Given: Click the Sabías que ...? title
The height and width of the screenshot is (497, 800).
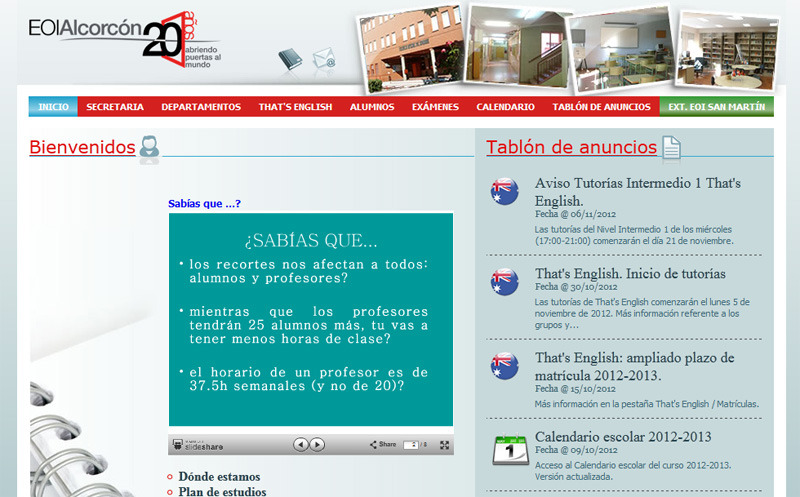Looking at the screenshot, I should point(204,204).
